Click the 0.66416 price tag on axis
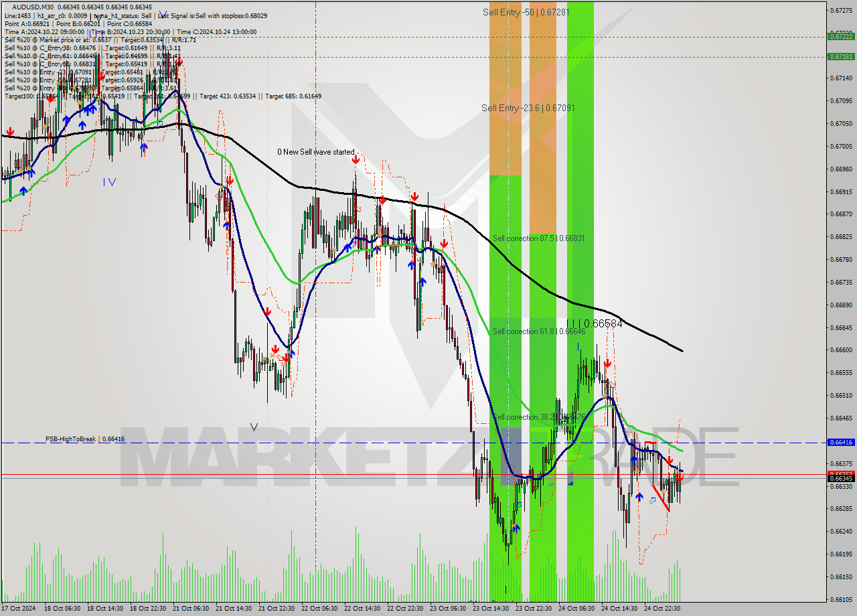 [841, 443]
